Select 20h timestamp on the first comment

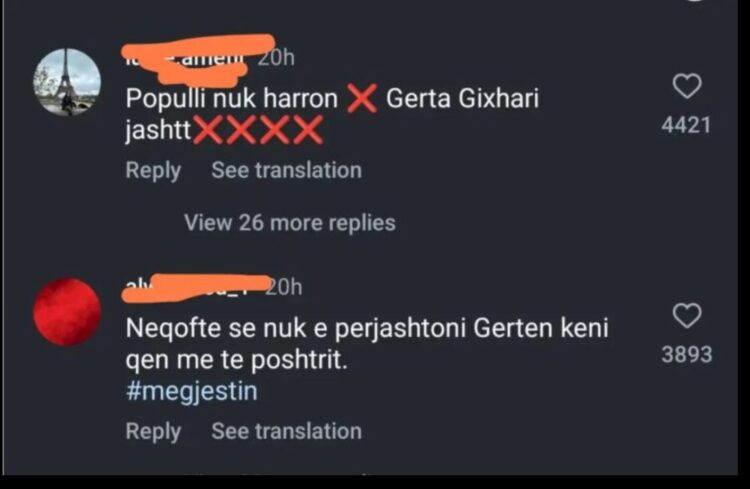(x=276, y=58)
